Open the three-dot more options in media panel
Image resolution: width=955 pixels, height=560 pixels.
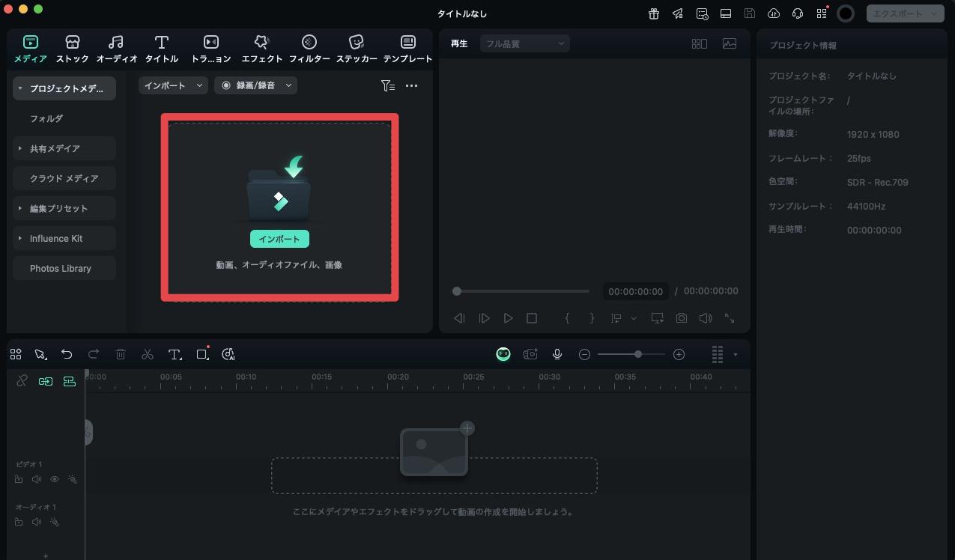(411, 85)
